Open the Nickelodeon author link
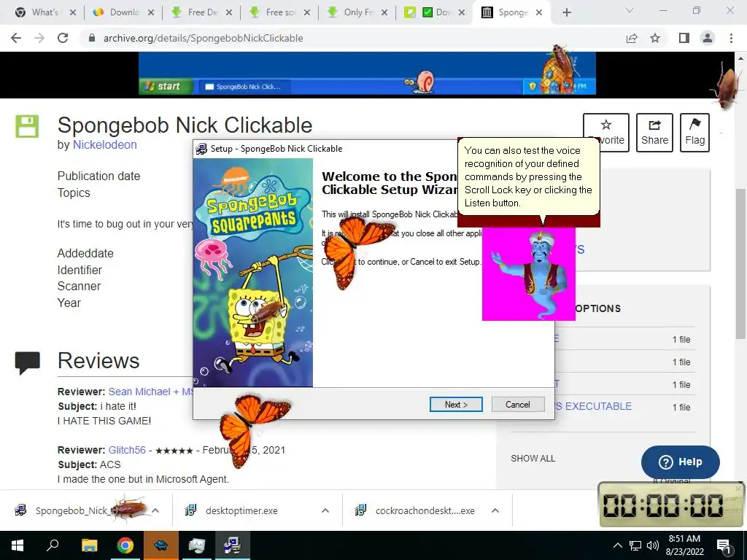Viewport: 747px width, 560px height. (x=104, y=145)
